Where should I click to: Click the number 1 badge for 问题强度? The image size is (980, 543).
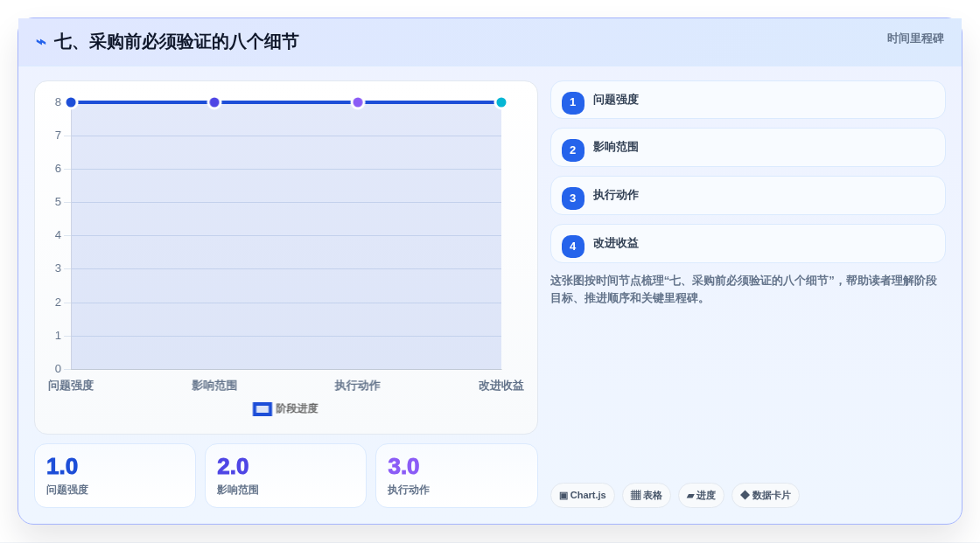[x=572, y=102]
